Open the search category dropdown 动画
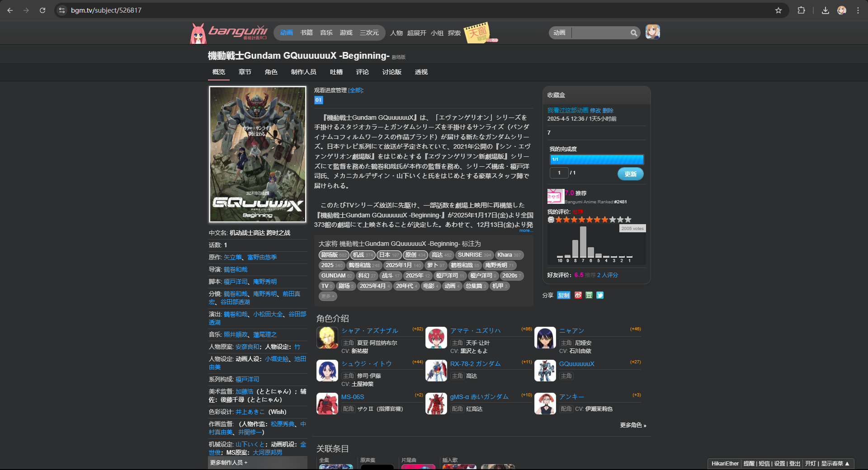 tap(560, 33)
